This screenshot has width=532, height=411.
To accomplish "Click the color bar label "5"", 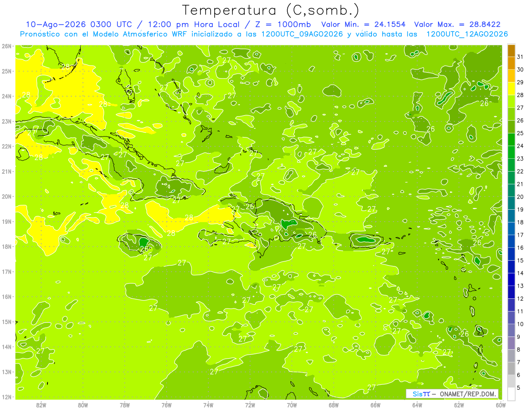I will [x=519, y=388].
